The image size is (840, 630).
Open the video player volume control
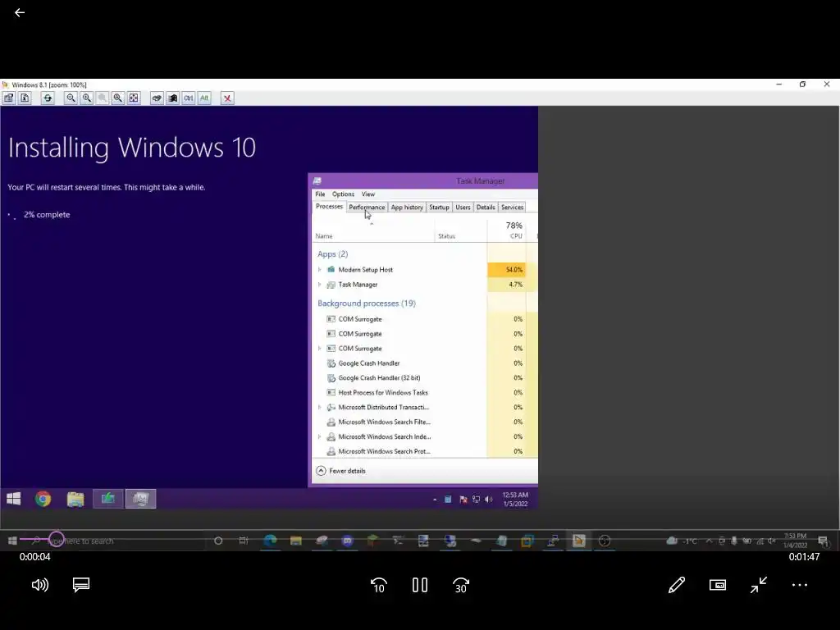pos(40,585)
